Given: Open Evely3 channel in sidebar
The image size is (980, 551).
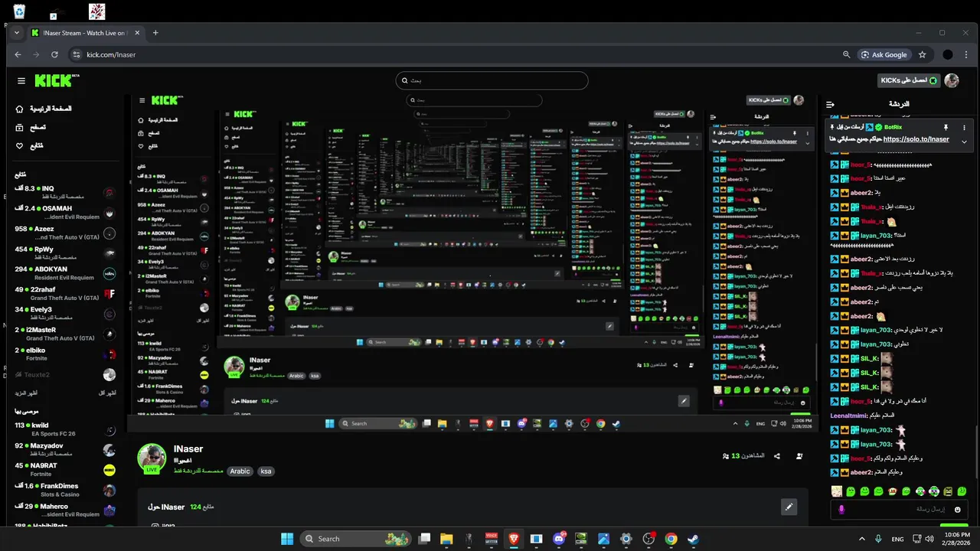Looking at the screenshot, I should (x=65, y=313).
